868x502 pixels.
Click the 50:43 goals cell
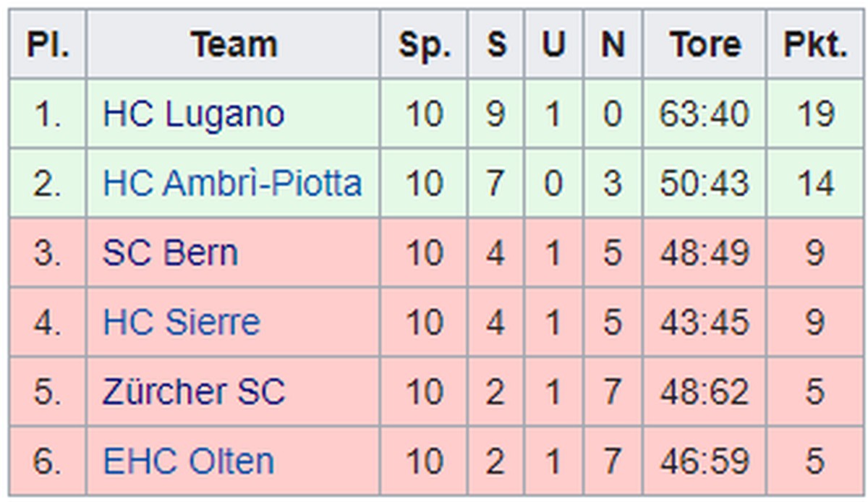pos(705,184)
